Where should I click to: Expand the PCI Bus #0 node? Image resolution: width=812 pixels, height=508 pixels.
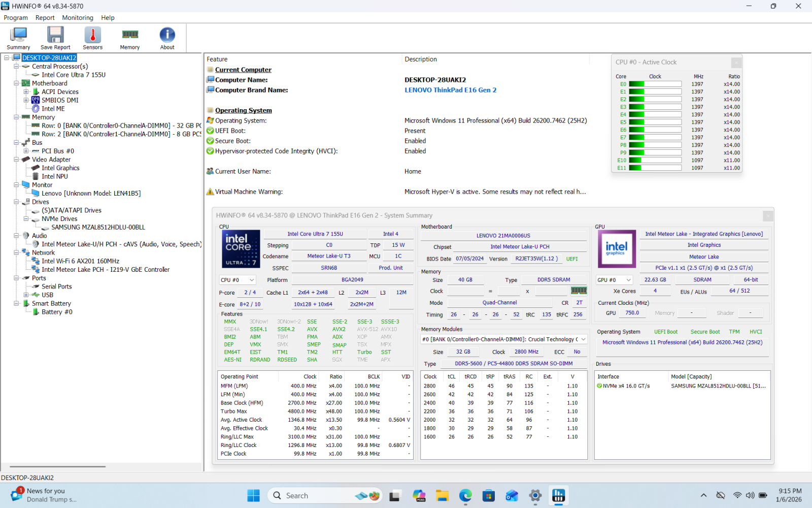26,151
